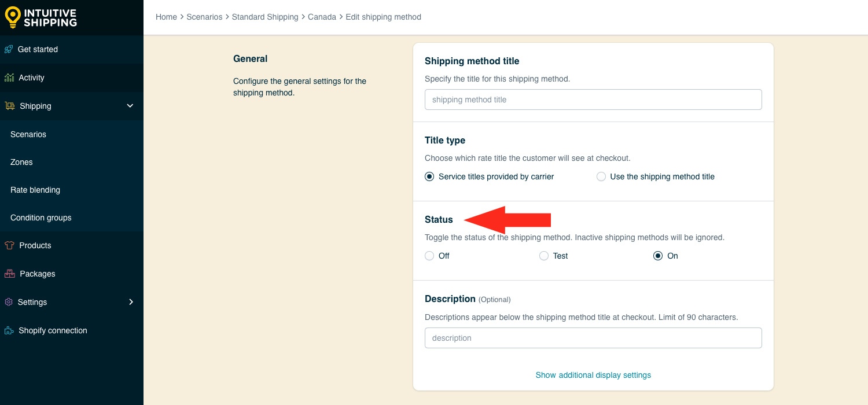Click the boxes icon beside Packages

(9, 274)
